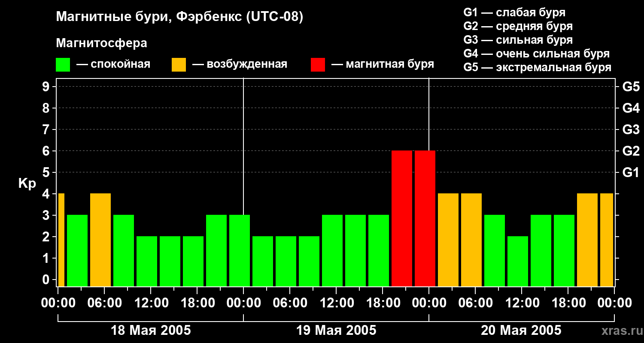Click the 'G2' label on right axis
The image size is (644, 343).
pyautogui.click(x=631, y=151)
